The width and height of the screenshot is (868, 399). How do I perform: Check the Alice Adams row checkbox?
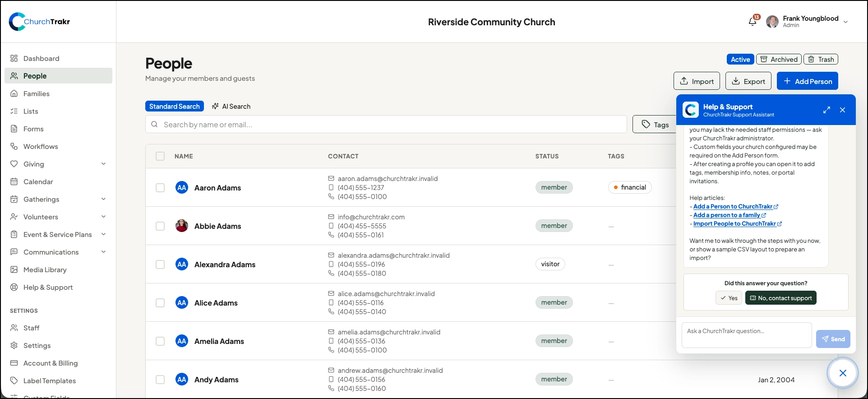point(160,302)
